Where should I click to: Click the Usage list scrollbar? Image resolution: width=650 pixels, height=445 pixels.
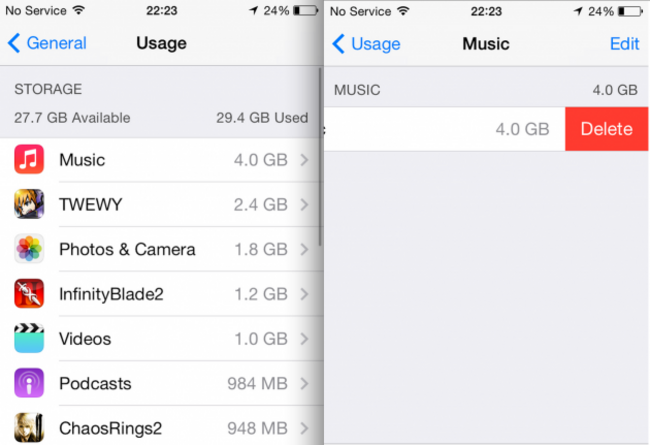[320, 158]
